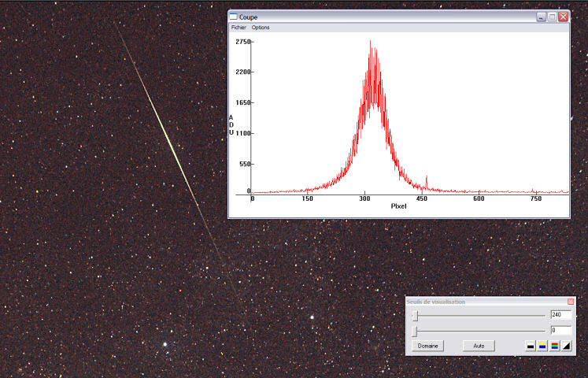Viewport: 588px width, 378px height.
Task: Open the Options menu in Coupe
Action: tap(261, 28)
